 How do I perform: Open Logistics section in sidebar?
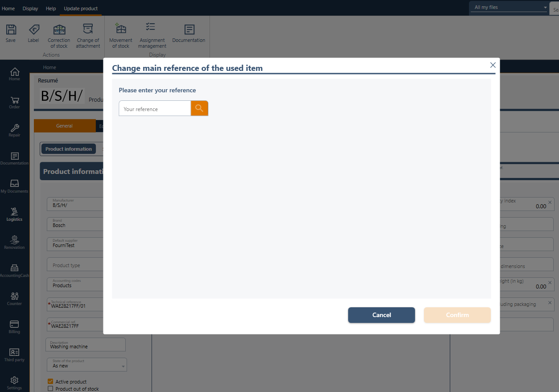point(14,215)
